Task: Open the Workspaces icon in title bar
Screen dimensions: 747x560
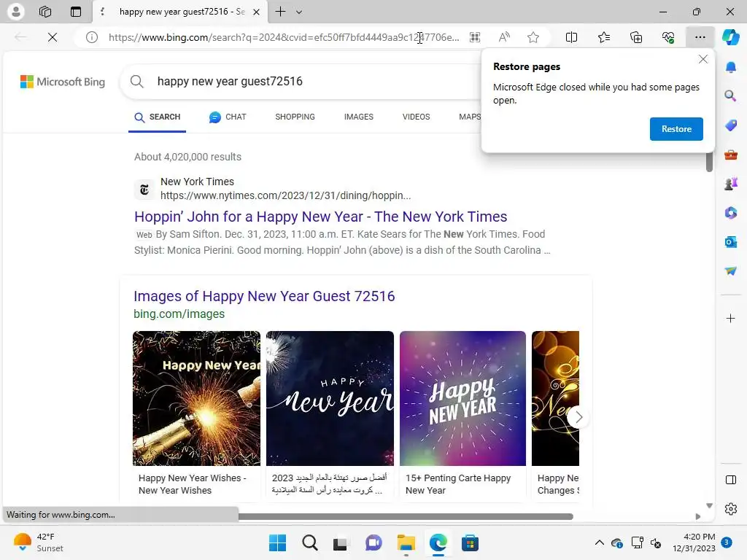Action: (45, 12)
